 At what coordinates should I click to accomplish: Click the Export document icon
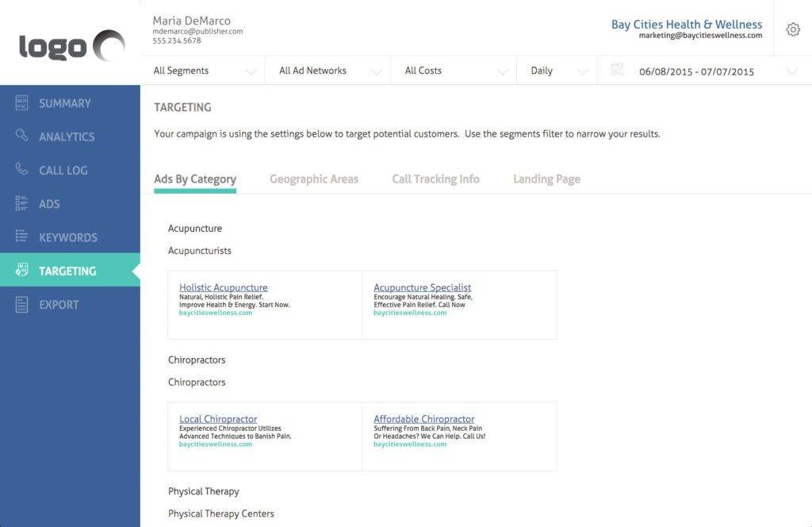click(21, 305)
